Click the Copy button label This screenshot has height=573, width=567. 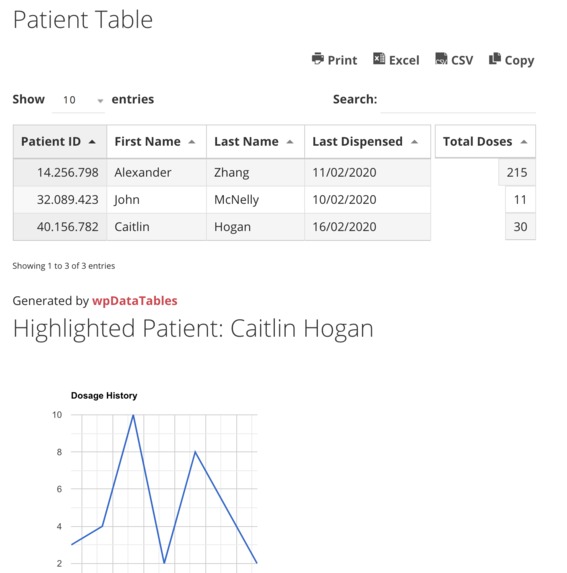click(x=519, y=61)
